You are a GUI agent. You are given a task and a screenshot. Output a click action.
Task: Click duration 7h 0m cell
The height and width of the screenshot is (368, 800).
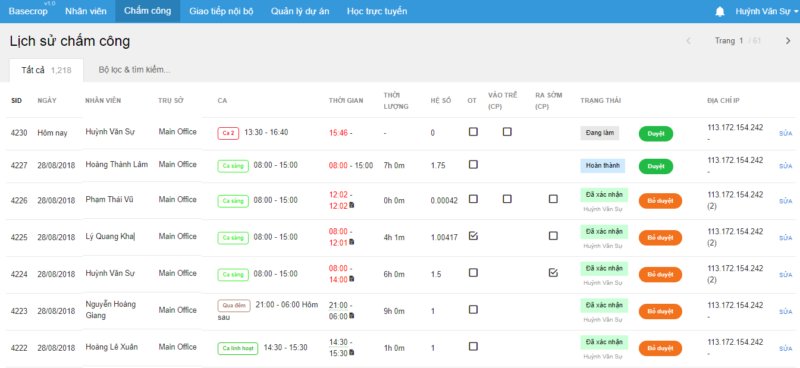click(x=394, y=166)
